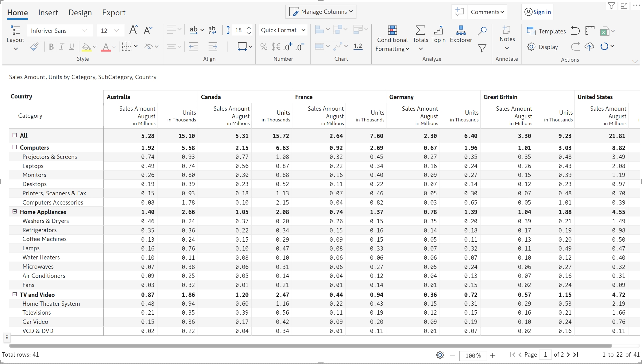Click the page number input field
The width and height of the screenshot is (642, 364).
click(545, 355)
